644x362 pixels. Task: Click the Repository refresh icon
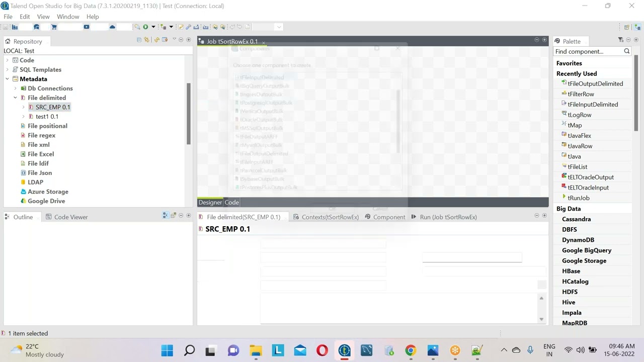[157, 40]
